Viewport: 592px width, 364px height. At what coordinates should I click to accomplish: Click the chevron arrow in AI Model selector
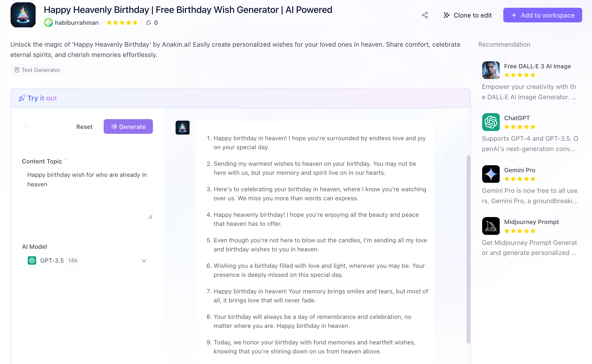coord(144,261)
